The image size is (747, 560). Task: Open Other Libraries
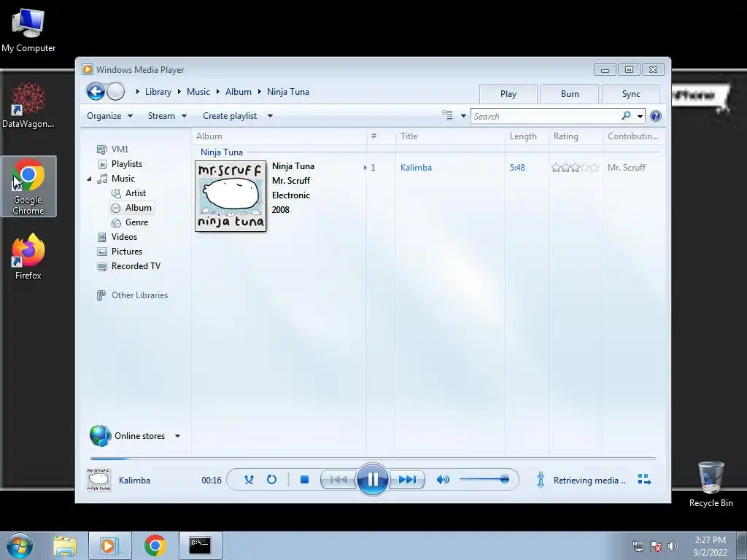[132, 295]
